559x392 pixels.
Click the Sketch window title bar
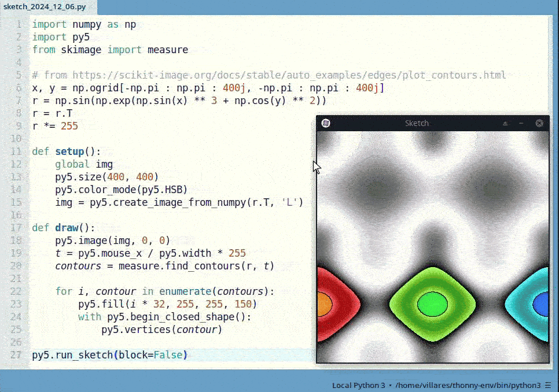point(417,123)
